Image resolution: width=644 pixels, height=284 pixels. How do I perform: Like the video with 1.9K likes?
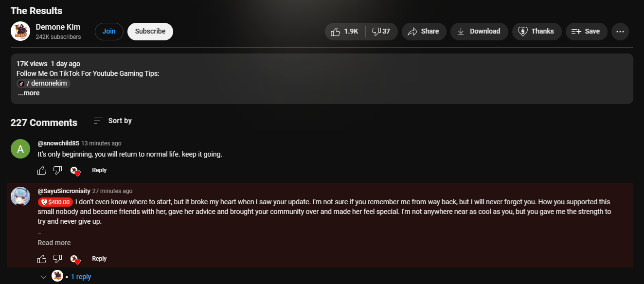[345, 31]
